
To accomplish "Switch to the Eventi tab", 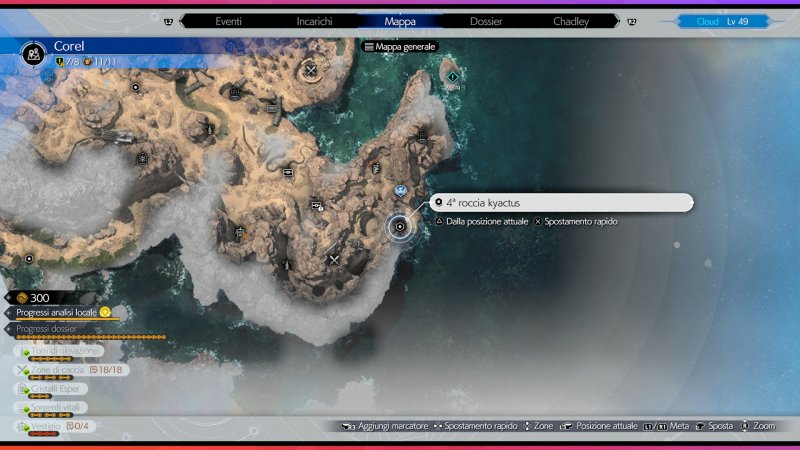I will [229, 20].
